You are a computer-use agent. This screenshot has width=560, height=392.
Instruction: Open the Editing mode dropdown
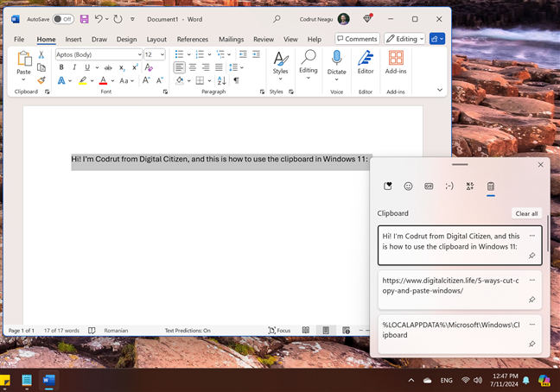pos(404,39)
